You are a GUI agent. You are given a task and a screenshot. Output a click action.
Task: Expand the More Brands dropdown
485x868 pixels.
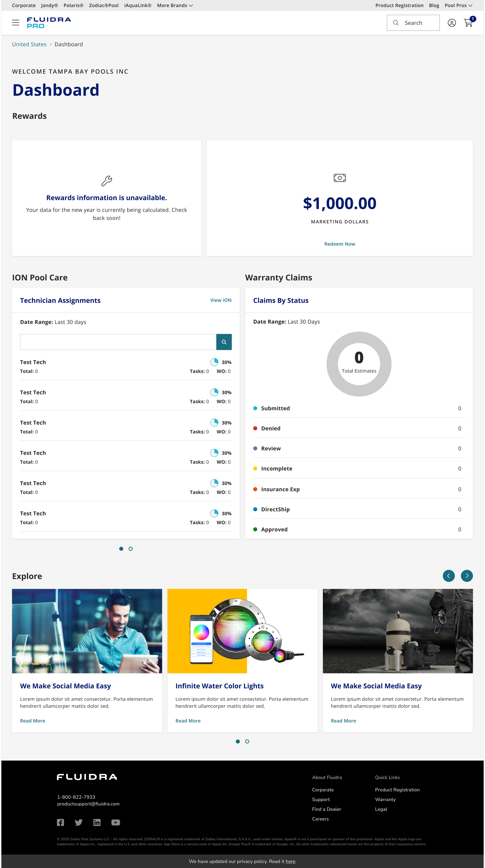(175, 5)
